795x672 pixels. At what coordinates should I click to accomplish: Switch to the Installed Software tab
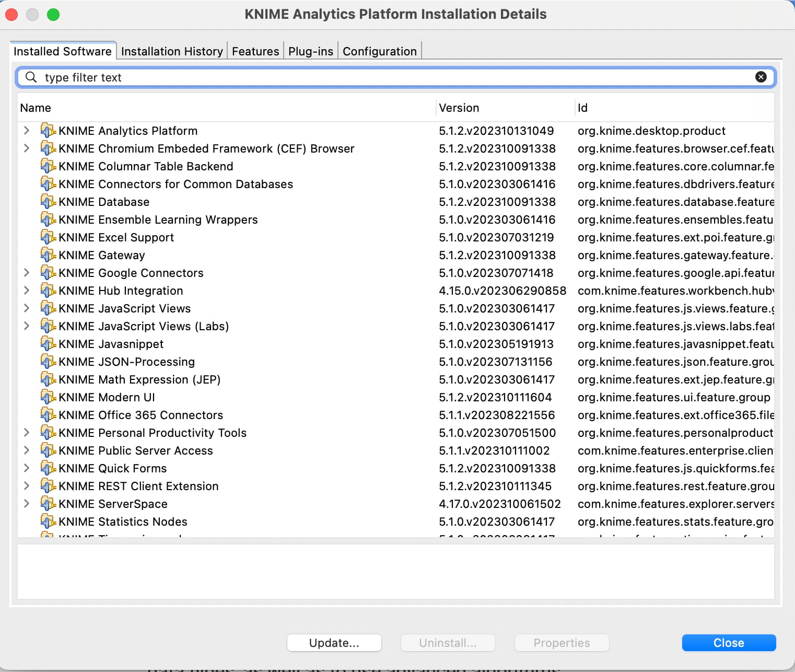tap(63, 51)
